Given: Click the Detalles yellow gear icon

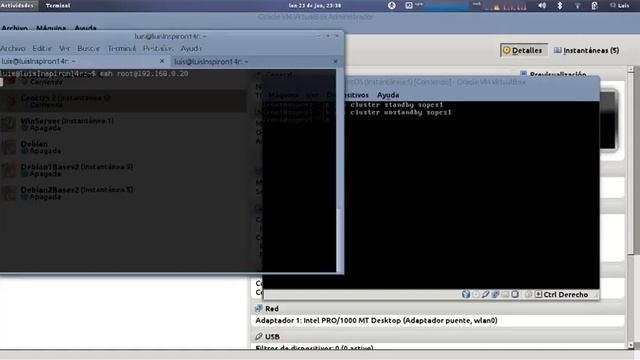Looking at the screenshot, I should [507, 50].
